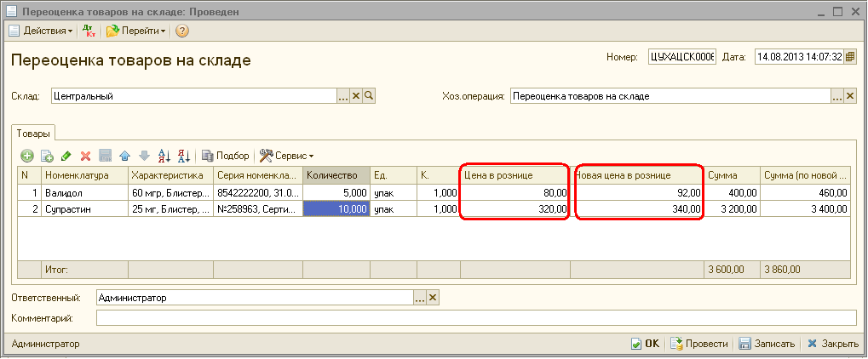Click the pencil Edit row icon
Image resolution: width=868 pixels, height=359 pixels.
pyautogui.click(x=66, y=156)
